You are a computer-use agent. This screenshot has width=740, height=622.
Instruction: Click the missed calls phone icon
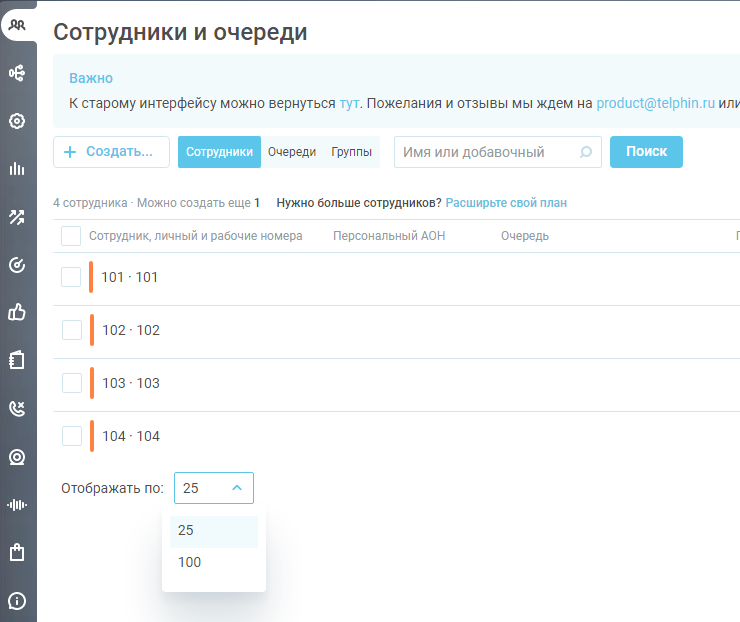click(x=17, y=408)
